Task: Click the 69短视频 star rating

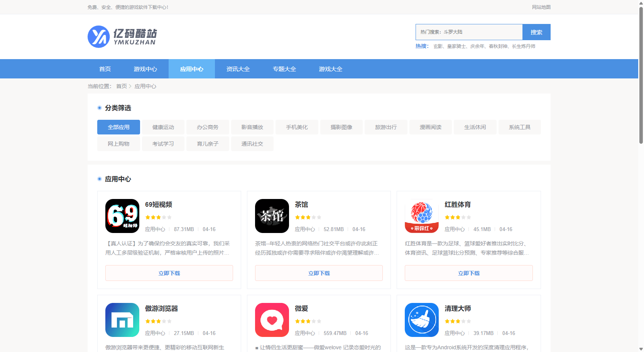Action: tap(158, 217)
